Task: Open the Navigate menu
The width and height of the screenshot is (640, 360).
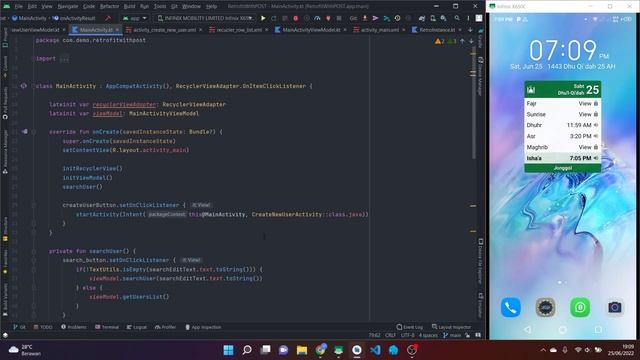Action: [x=68, y=6]
